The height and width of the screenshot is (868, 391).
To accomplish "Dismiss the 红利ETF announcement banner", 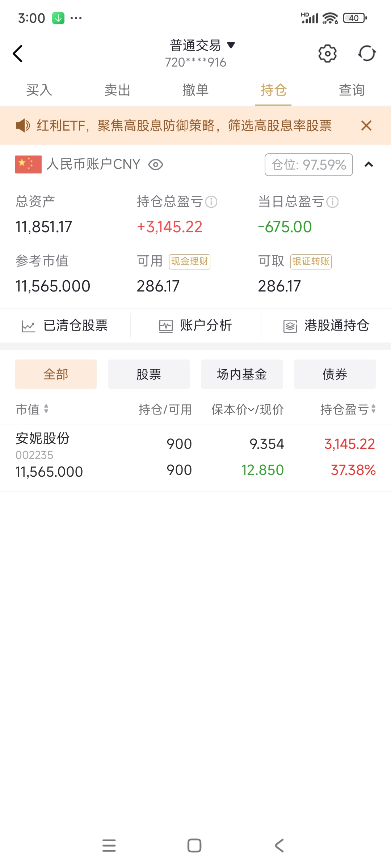I will (366, 125).
